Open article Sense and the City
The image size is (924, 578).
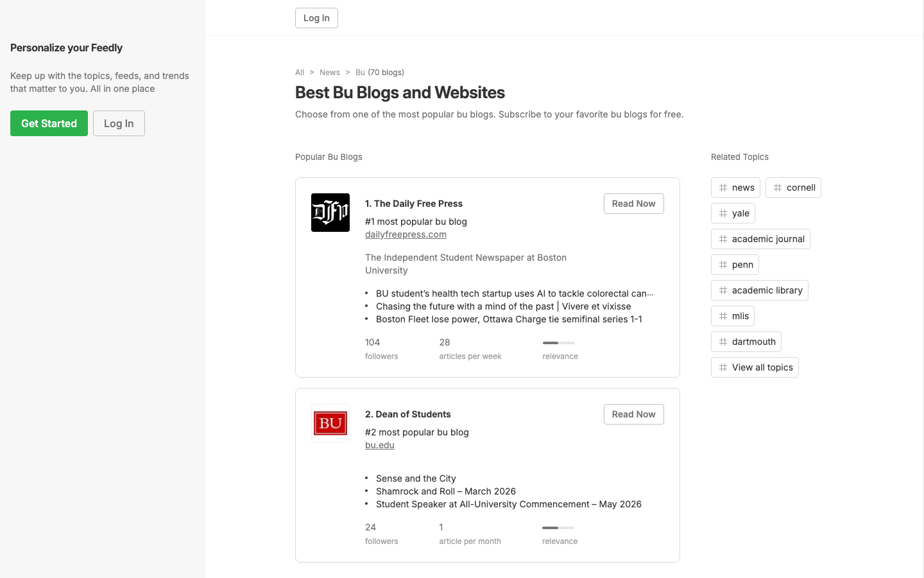click(x=416, y=478)
